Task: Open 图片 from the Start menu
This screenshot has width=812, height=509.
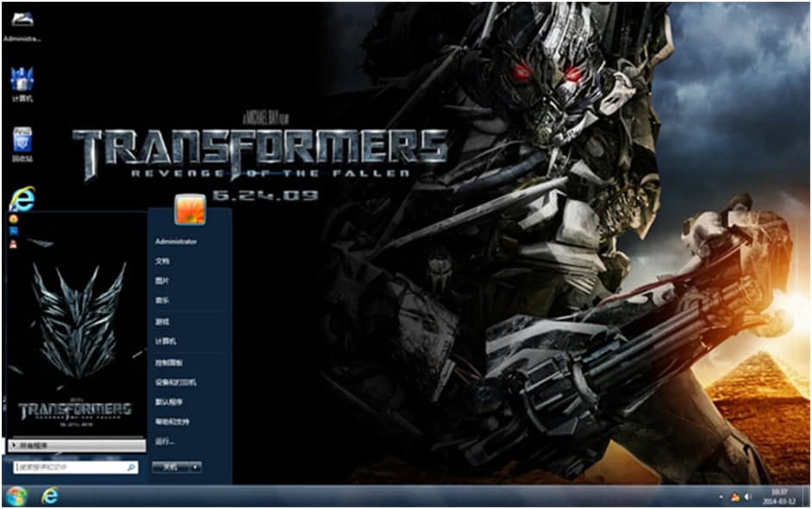Action: pyautogui.click(x=163, y=280)
